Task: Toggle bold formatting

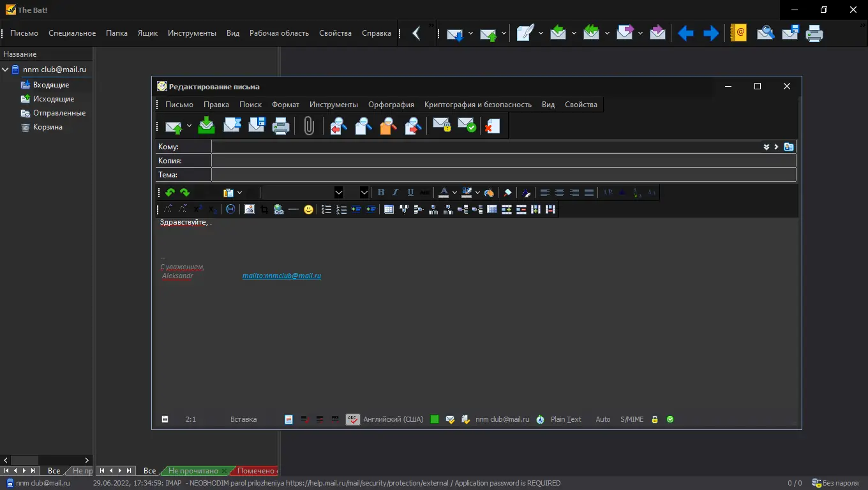Action: (x=381, y=193)
